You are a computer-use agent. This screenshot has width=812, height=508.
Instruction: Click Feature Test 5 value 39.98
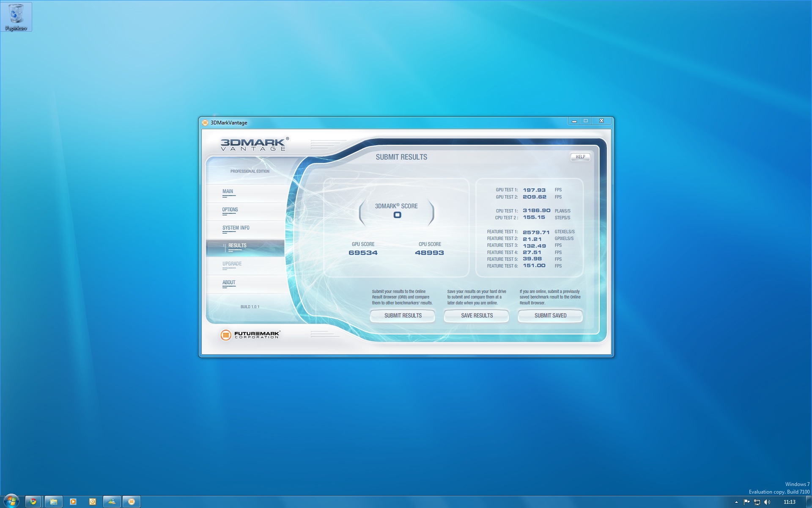pos(532,259)
